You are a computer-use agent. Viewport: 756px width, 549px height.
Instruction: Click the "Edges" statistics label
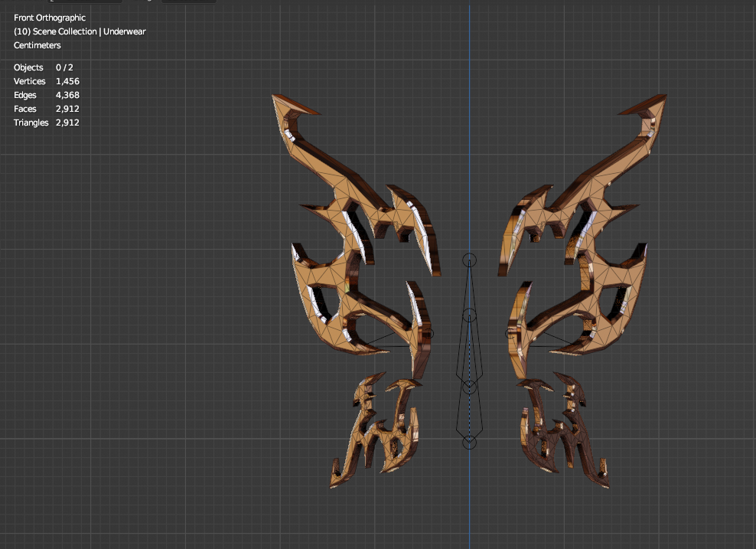point(25,95)
